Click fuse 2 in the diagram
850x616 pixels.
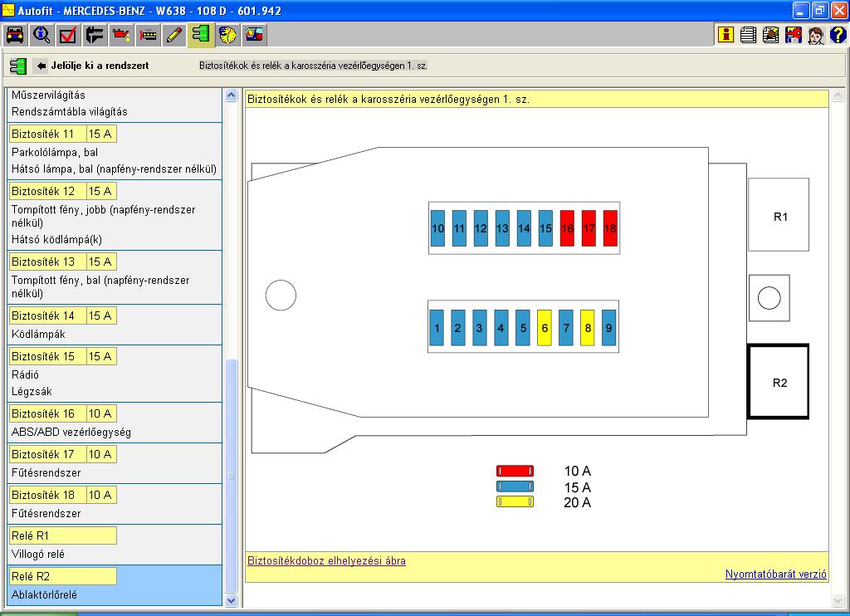[x=458, y=328]
